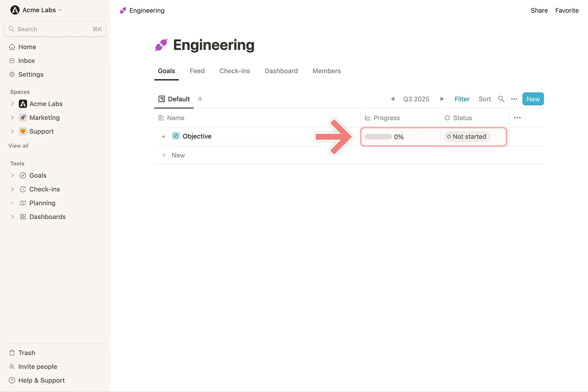Expand the Marketing space chevron
Screen dimensions: 588x392
coord(12,118)
